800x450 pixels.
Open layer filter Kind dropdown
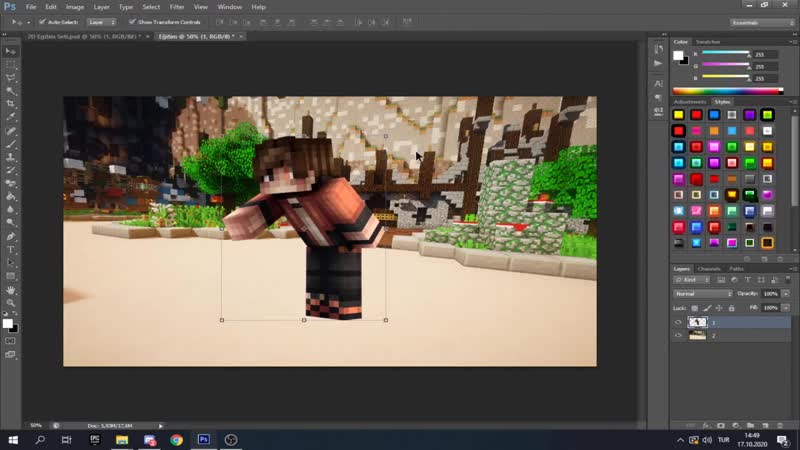(x=691, y=280)
